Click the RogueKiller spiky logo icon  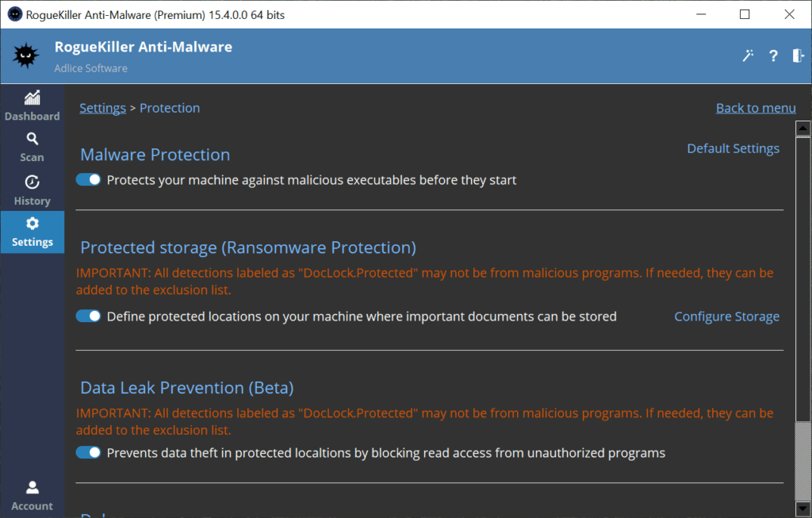pyautogui.click(x=26, y=56)
